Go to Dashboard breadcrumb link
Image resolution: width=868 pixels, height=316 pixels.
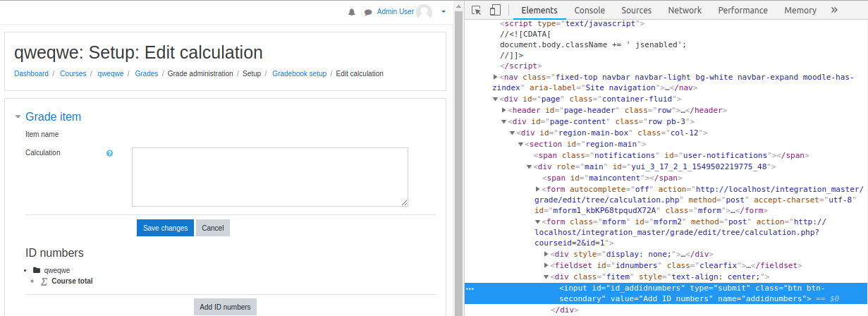[x=32, y=73]
